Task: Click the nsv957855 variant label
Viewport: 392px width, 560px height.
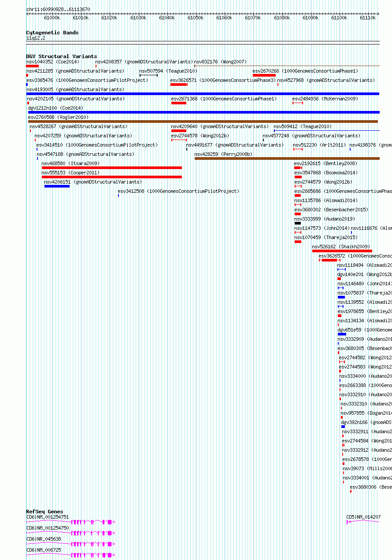Action: point(366,413)
